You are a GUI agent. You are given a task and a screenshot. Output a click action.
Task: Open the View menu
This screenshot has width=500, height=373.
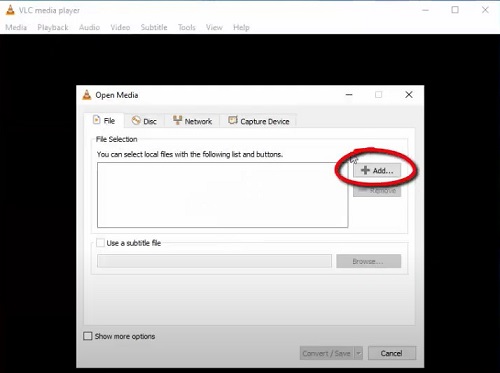[214, 27]
